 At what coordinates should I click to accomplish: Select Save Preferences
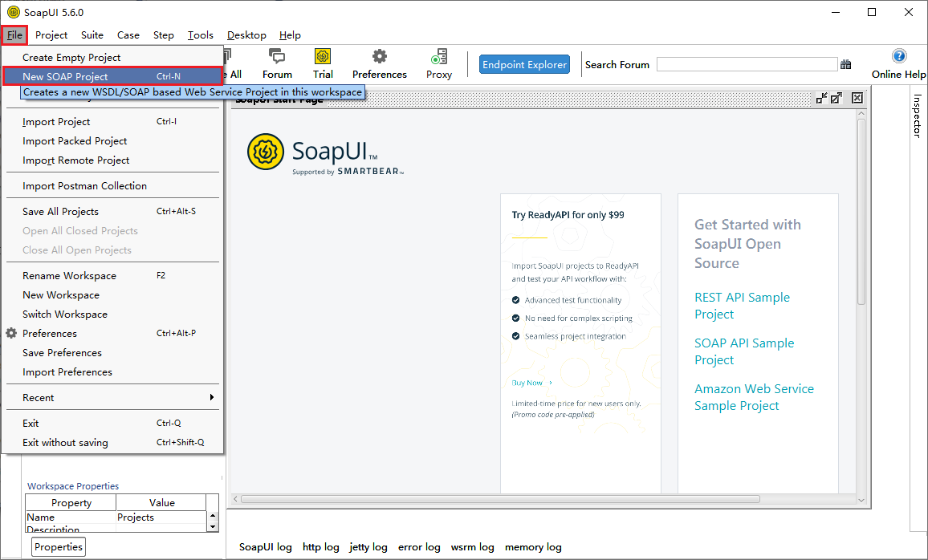coord(112,352)
